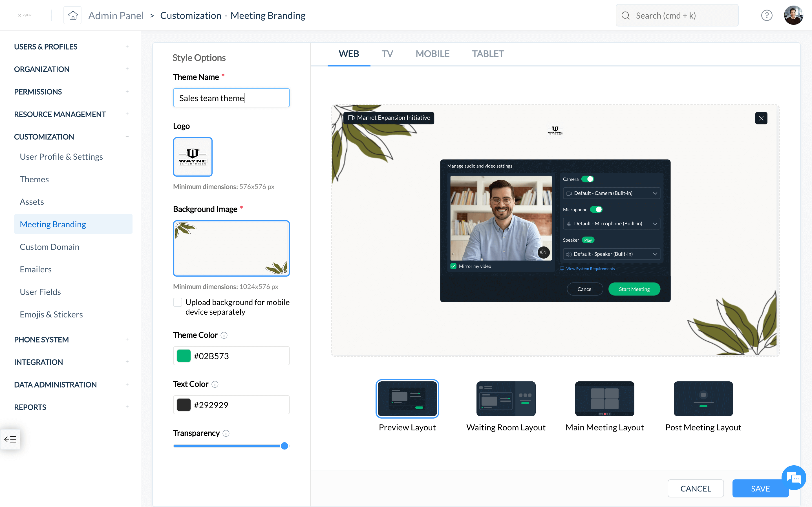Check Upload background for mobile device separately
The image size is (812, 507).
178,302
